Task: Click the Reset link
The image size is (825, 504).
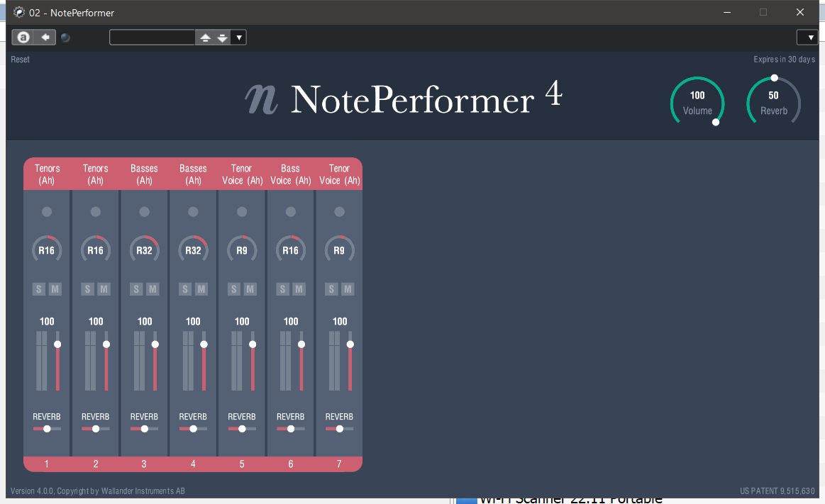Action: [20, 60]
